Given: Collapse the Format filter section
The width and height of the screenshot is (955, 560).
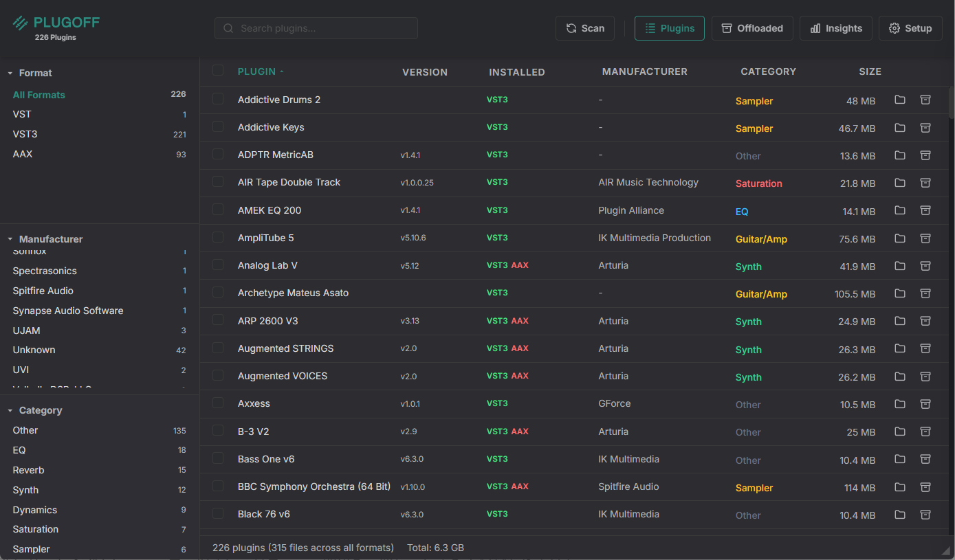Looking at the screenshot, I should tap(10, 73).
